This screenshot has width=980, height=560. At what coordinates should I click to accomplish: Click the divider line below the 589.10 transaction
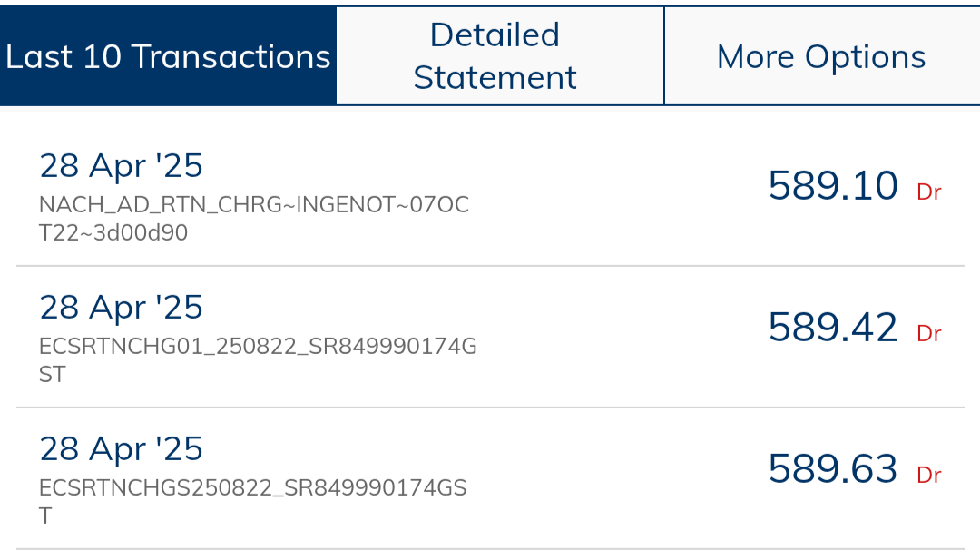pos(490,266)
